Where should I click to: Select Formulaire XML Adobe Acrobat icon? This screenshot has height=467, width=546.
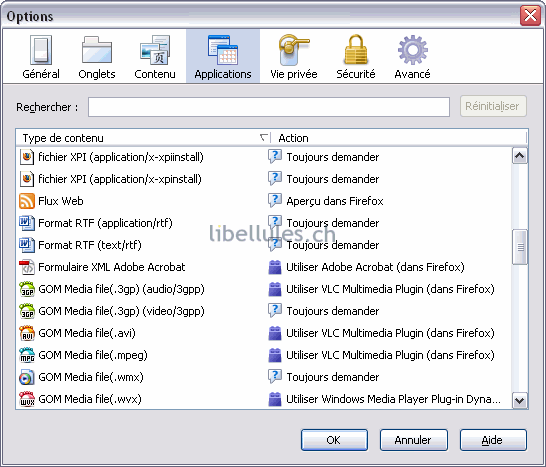27,267
